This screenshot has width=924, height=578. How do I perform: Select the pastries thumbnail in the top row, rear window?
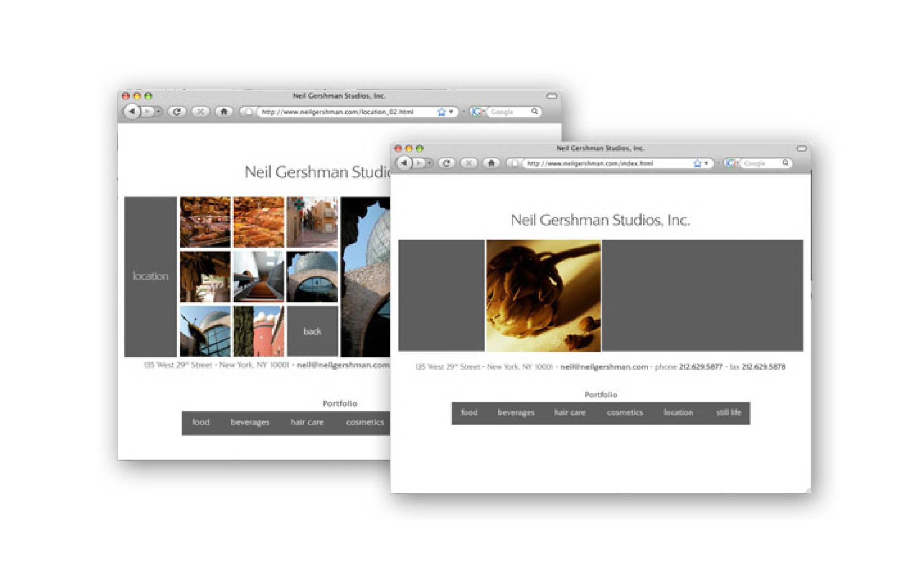[x=259, y=222]
